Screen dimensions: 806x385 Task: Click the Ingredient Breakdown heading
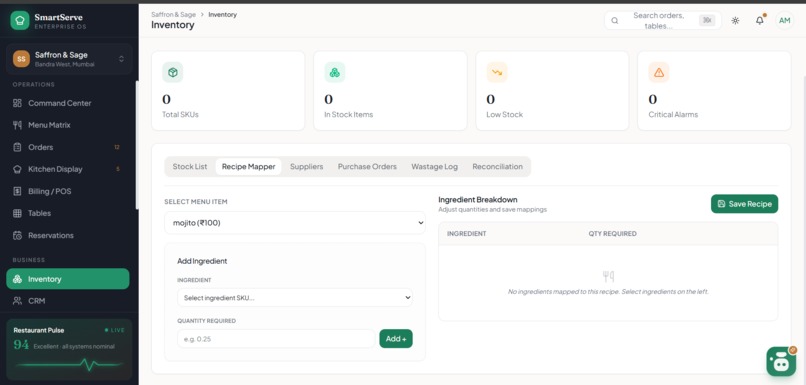tap(478, 199)
